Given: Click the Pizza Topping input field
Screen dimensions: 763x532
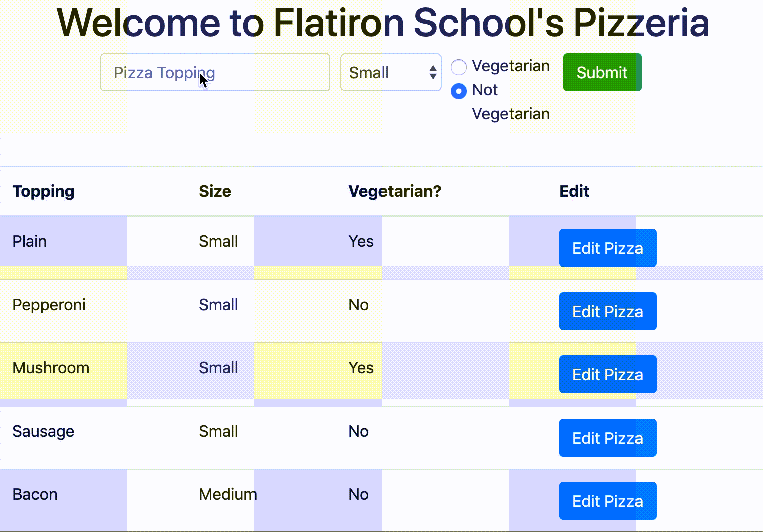Looking at the screenshot, I should (x=215, y=73).
